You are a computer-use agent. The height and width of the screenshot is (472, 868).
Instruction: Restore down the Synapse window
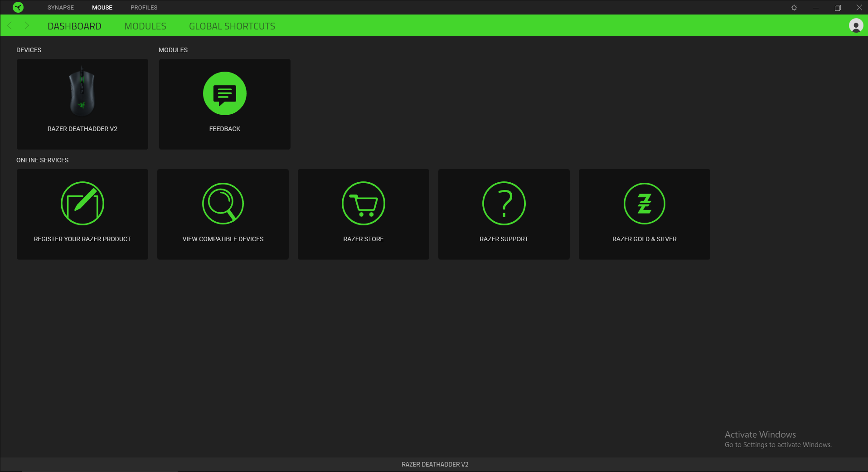[838, 8]
